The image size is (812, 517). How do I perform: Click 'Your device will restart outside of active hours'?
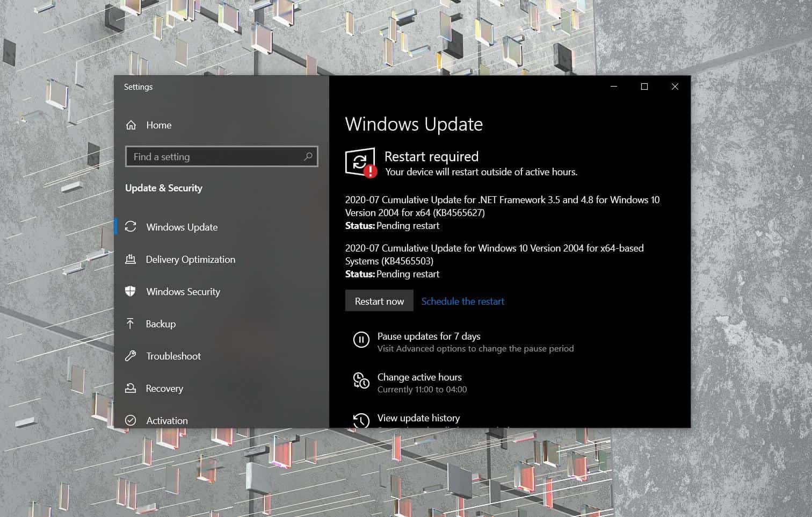481,172
